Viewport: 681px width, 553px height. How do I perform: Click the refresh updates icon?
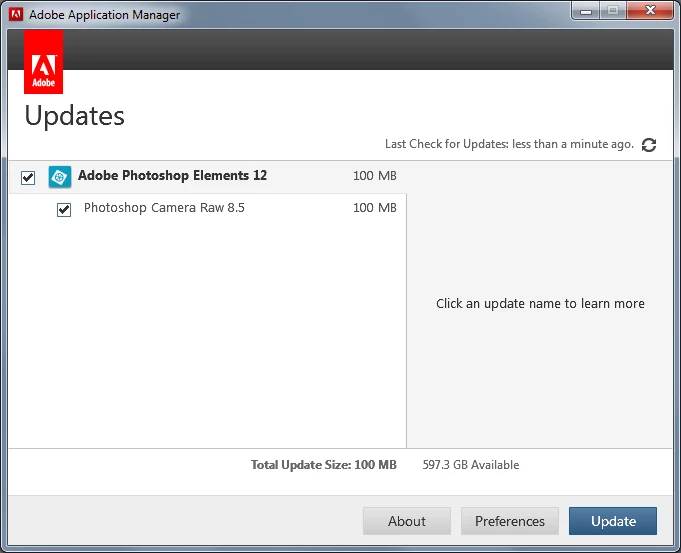pyautogui.click(x=649, y=145)
